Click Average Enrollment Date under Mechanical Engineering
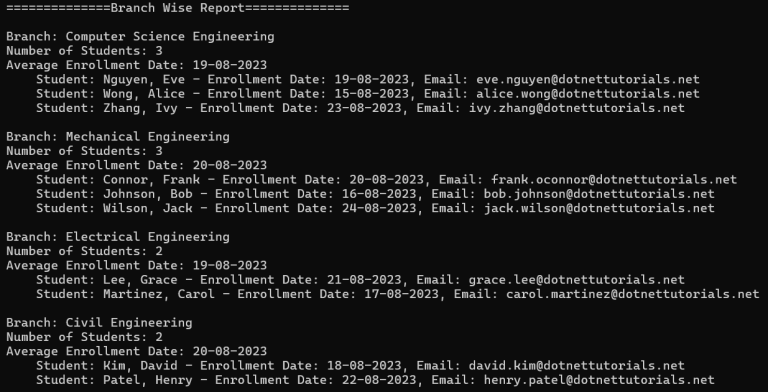The height and width of the screenshot is (392, 768). point(137,165)
